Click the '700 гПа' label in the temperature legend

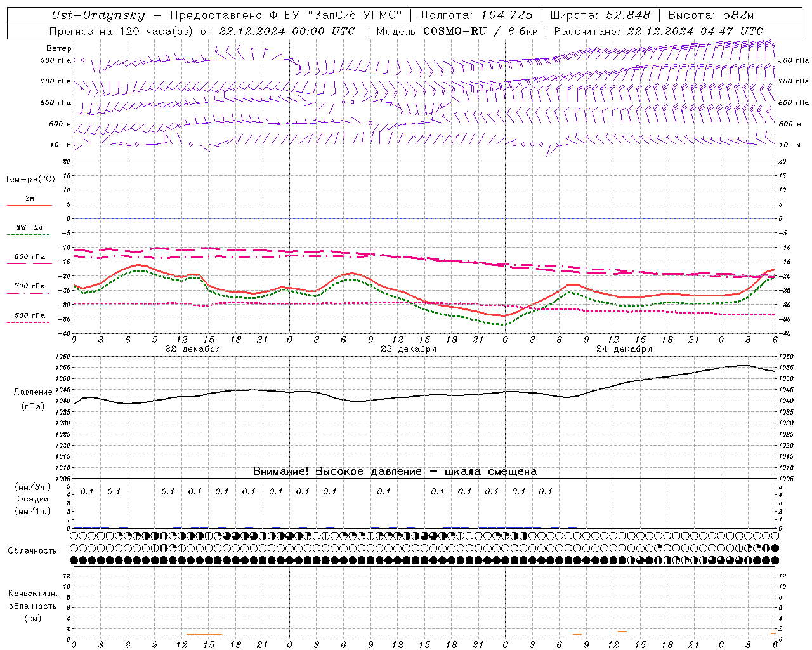pos(30,286)
